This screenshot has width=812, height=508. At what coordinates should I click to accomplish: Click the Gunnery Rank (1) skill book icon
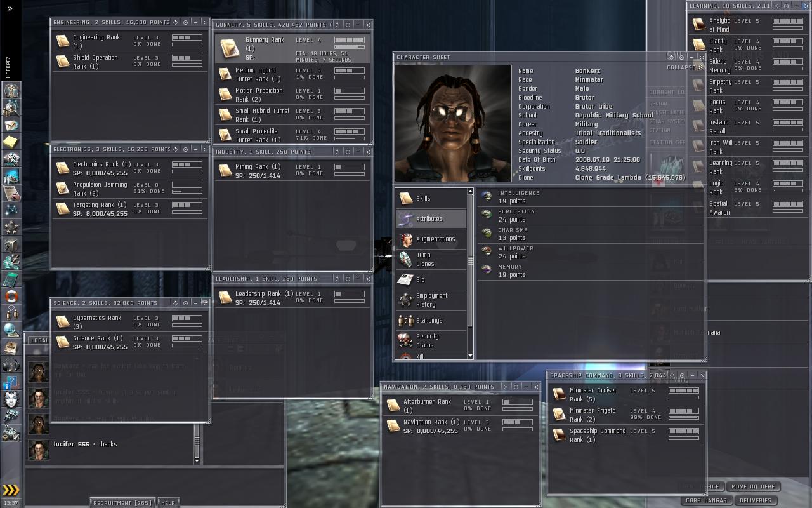click(228, 48)
